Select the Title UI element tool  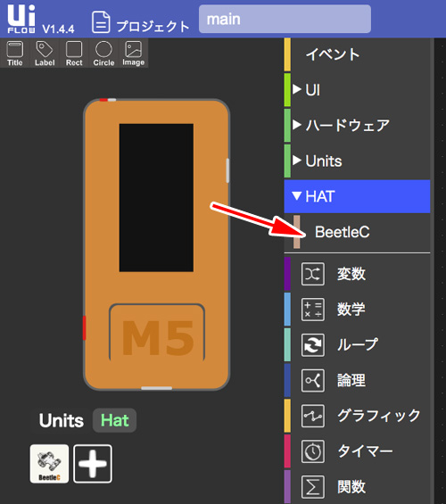15,54
